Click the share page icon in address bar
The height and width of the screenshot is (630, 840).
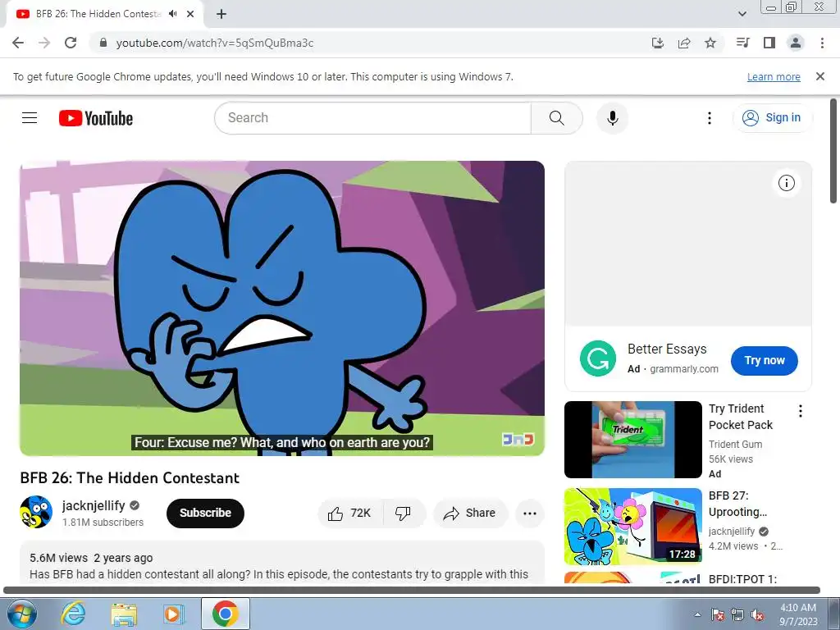click(x=684, y=43)
